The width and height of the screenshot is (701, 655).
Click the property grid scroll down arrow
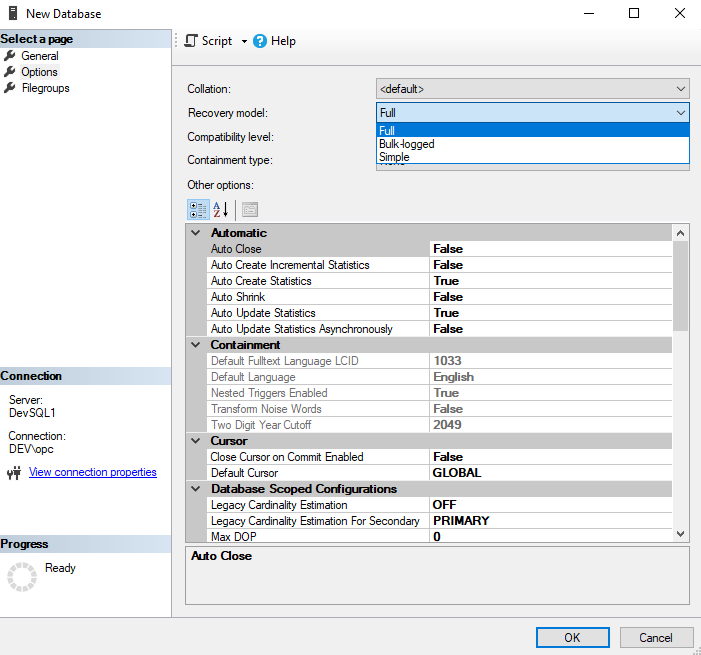680,534
